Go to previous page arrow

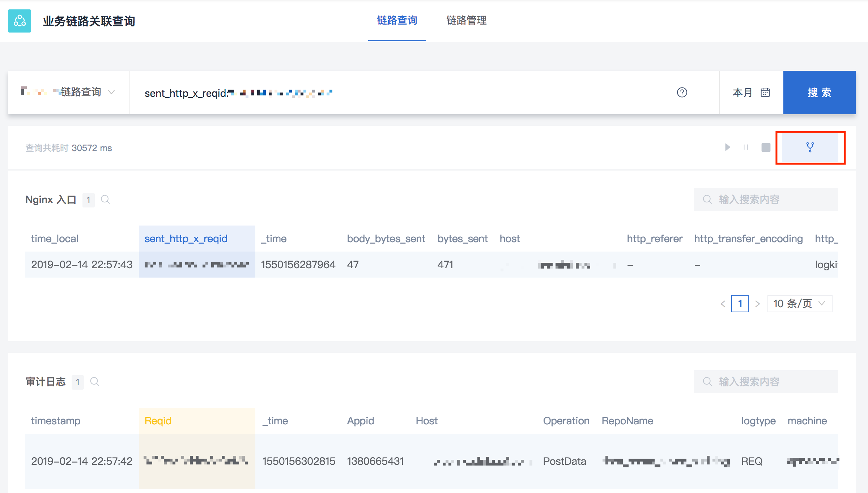(723, 304)
